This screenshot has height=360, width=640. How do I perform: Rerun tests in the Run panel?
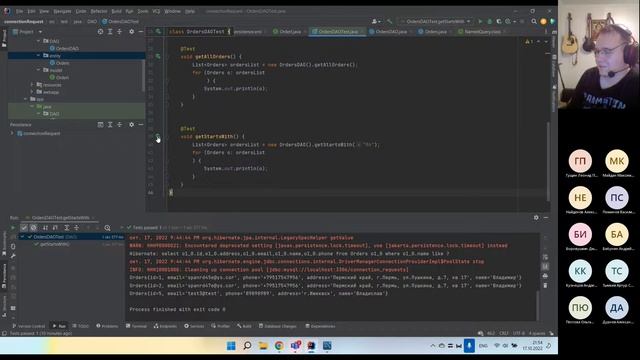tap(13, 228)
